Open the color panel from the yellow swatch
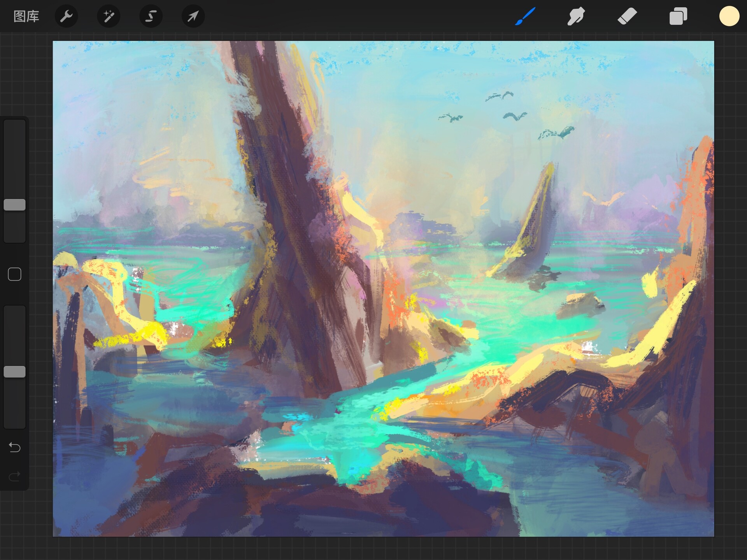 729,16
